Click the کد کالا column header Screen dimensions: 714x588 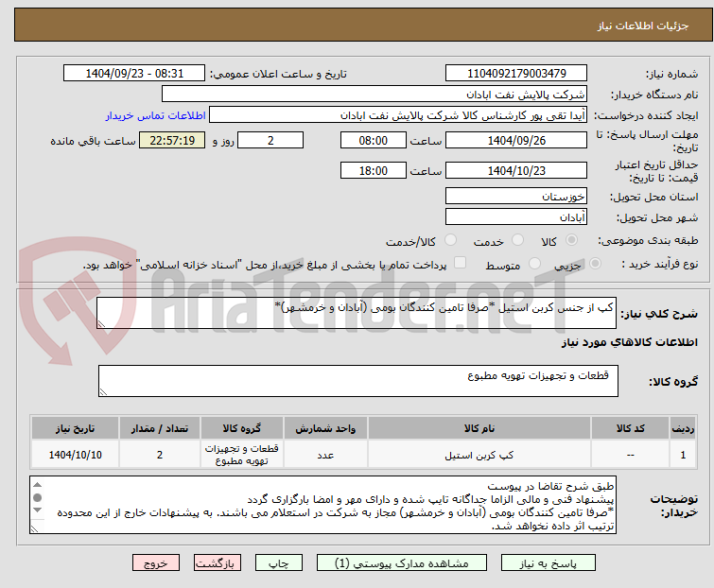click(630, 428)
